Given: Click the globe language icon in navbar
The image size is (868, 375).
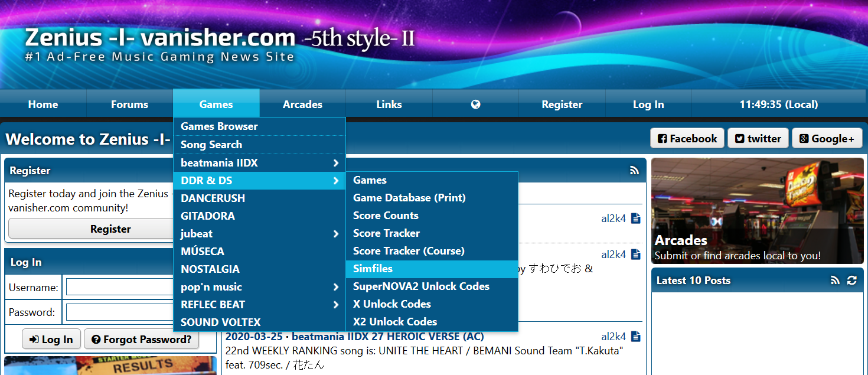Looking at the screenshot, I should 475,105.
